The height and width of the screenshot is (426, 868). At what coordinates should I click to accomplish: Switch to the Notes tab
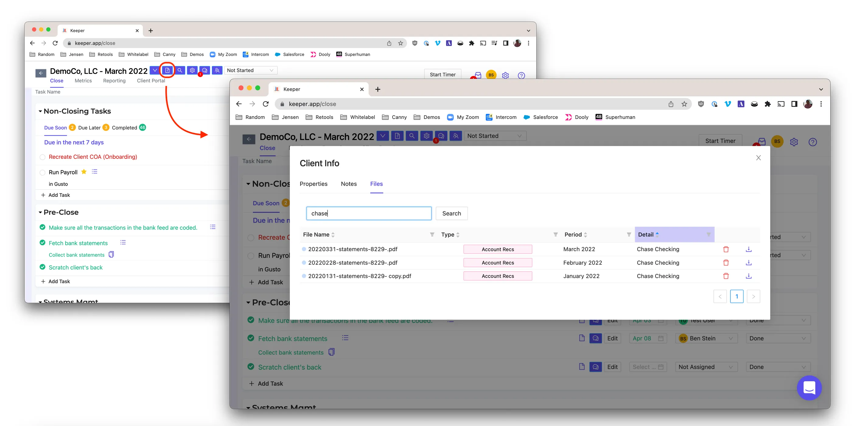[348, 184]
